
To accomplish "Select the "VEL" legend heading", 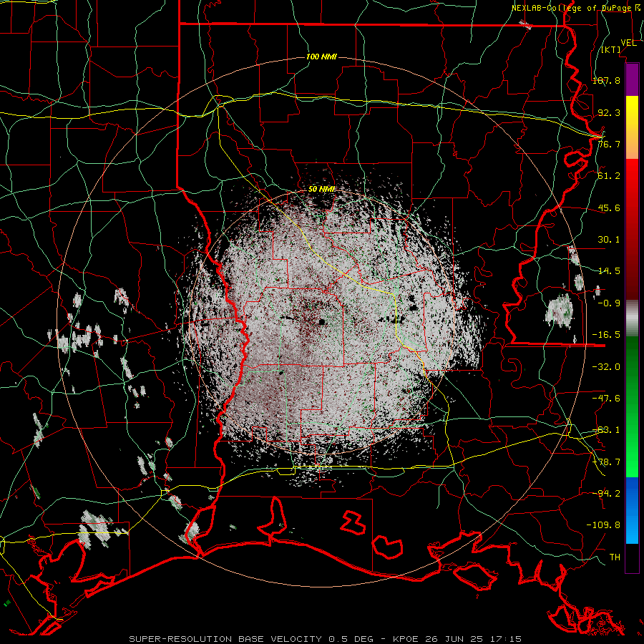I will tap(628, 43).
